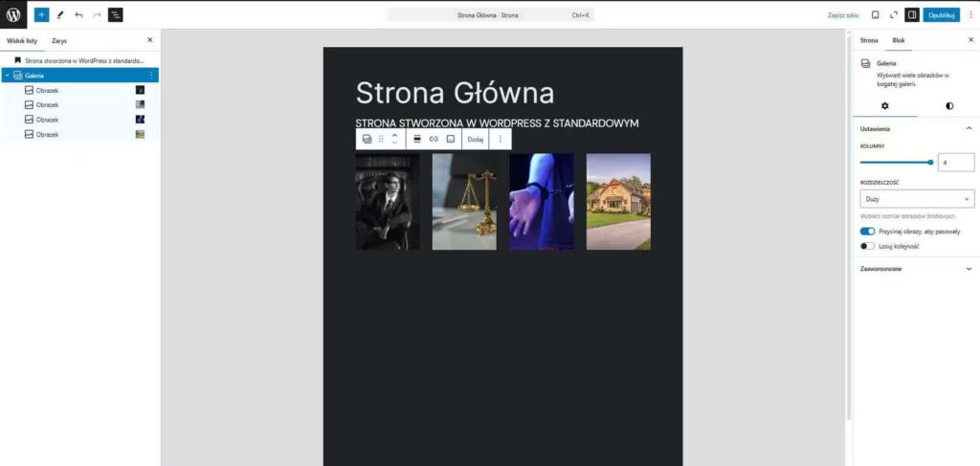Image resolution: width=980 pixels, height=466 pixels.
Task: Open Galeria row options in list view
Action: pos(150,75)
